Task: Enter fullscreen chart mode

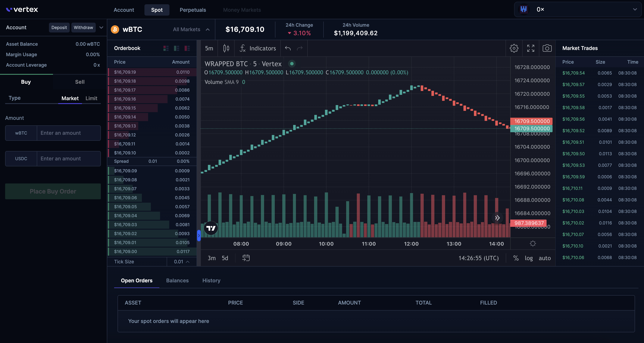Action: coord(531,48)
